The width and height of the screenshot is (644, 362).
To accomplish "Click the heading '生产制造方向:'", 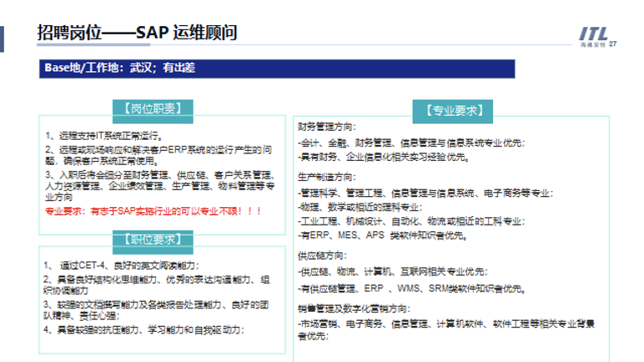I will click(327, 177).
